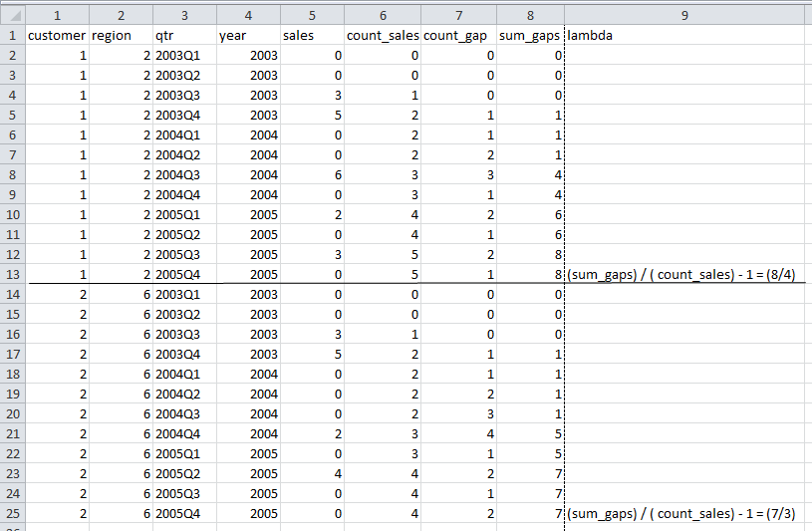Click the 'count_gap' header cell
The width and height of the screenshot is (812, 531).
(459, 35)
